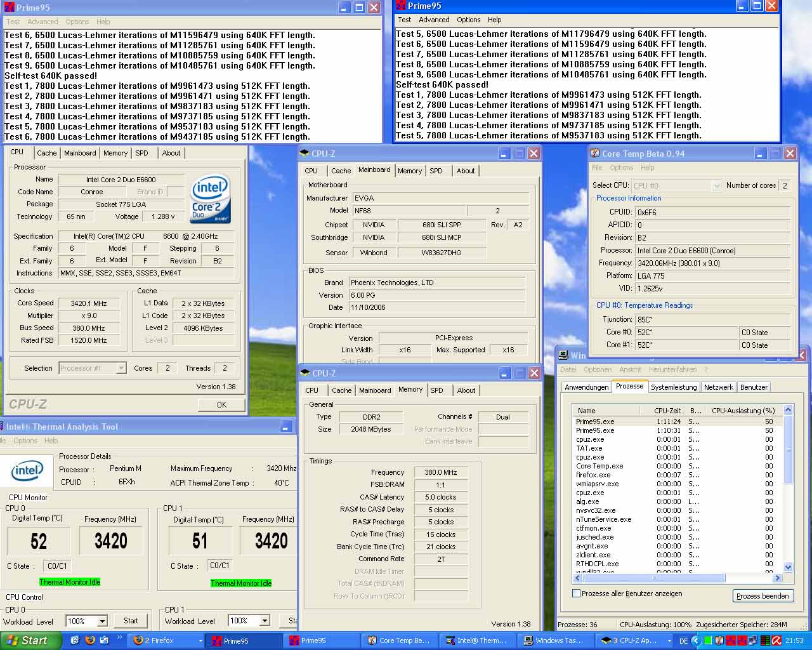
Task: Switch to Windows Task Manager taskbar button
Action: pos(557,640)
